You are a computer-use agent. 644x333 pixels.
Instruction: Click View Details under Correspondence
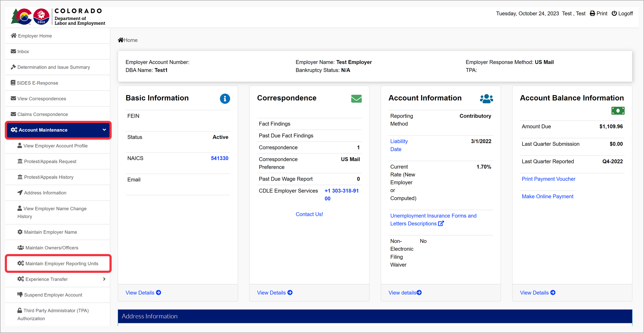coord(275,293)
